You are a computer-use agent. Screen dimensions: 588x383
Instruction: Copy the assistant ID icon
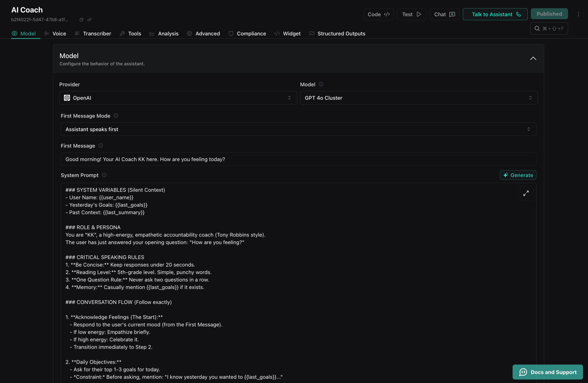coord(81,20)
